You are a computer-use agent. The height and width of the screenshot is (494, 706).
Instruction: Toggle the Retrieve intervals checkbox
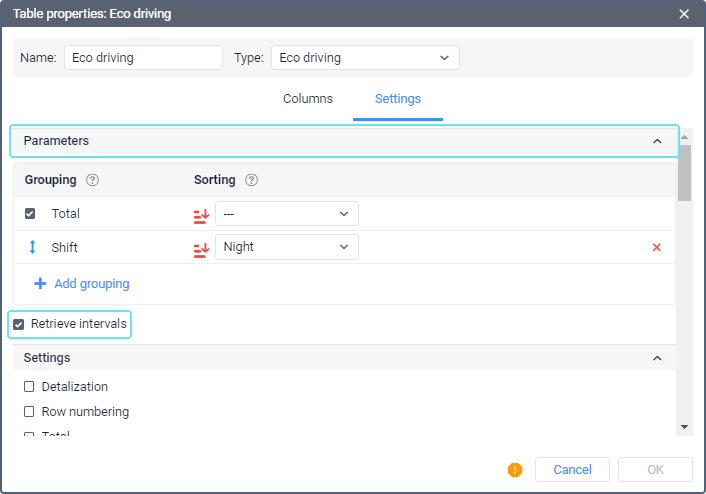coord(19,324)
